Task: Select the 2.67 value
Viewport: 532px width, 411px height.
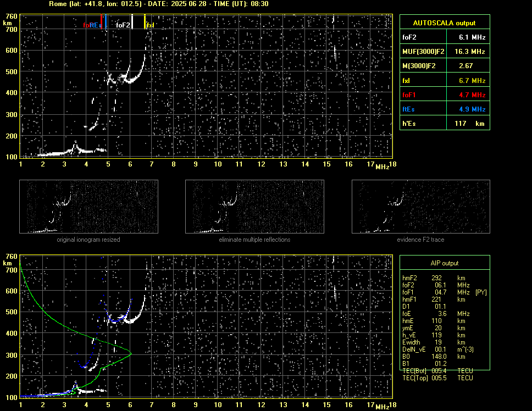Action: [466, 66]
